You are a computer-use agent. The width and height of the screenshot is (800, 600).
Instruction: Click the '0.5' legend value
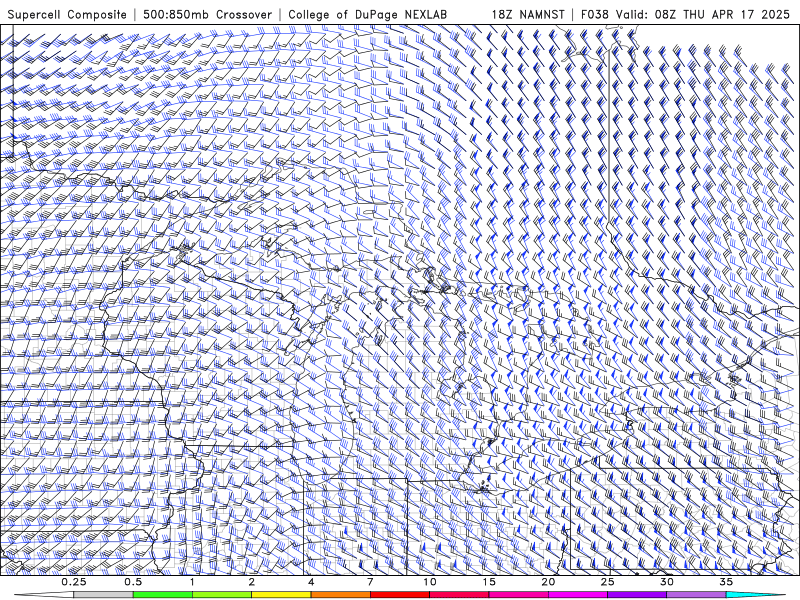[x=133, y=582]
